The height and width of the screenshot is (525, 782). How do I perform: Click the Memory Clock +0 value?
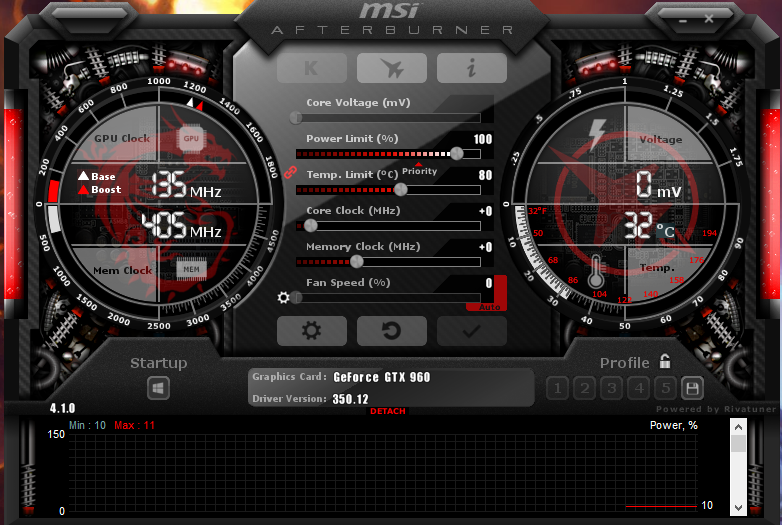pos(485,247)
